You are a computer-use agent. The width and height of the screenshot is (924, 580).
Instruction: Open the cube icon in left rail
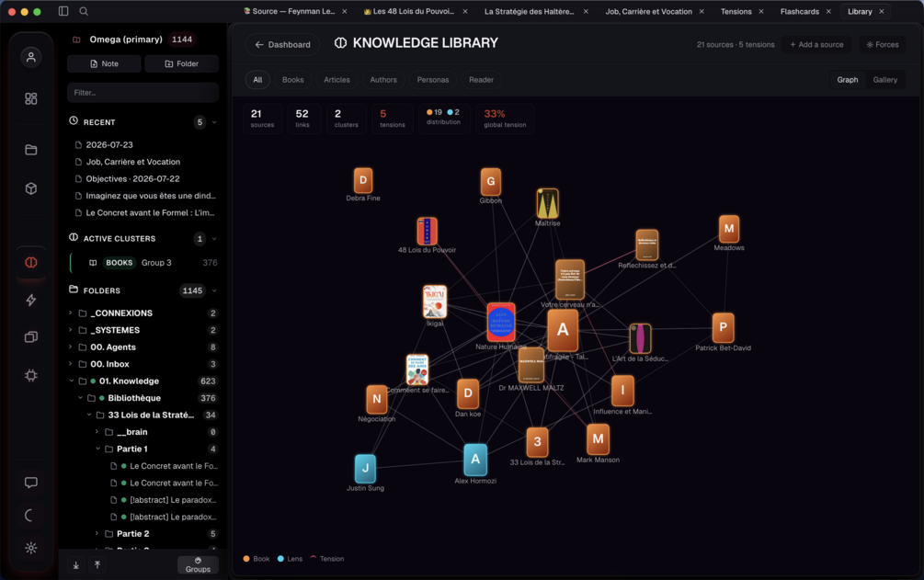[x=31, y=188]
